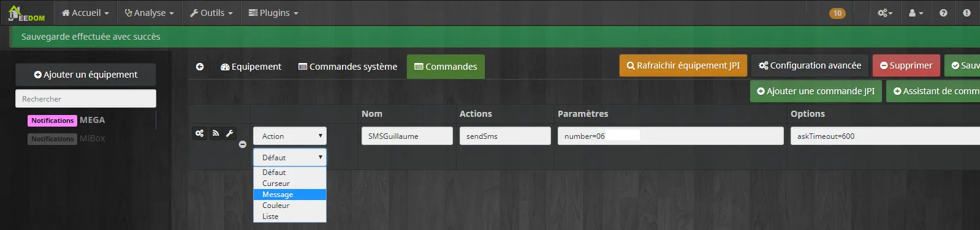Switch to the Commandes tab

[x=446, y=67]
